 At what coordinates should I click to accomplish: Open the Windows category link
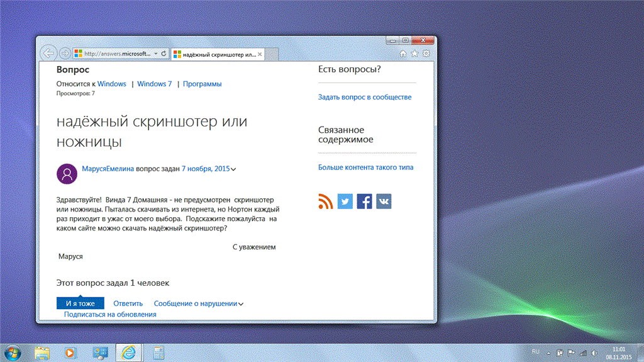pos(112,84)
